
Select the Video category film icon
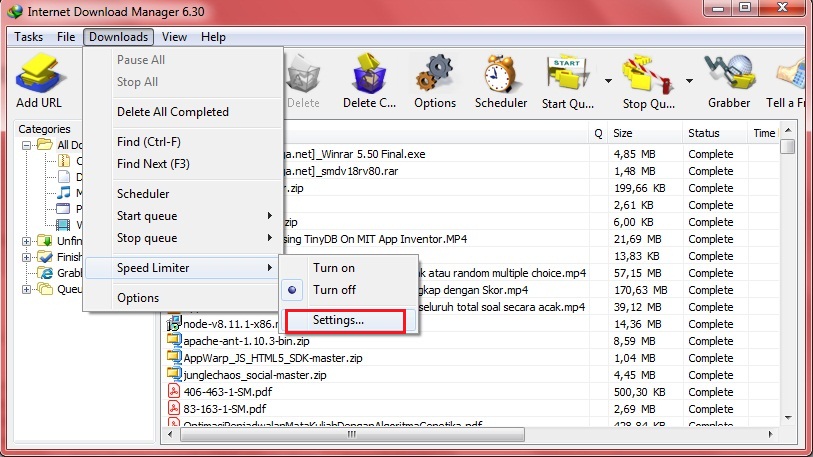tap(63, 225)
